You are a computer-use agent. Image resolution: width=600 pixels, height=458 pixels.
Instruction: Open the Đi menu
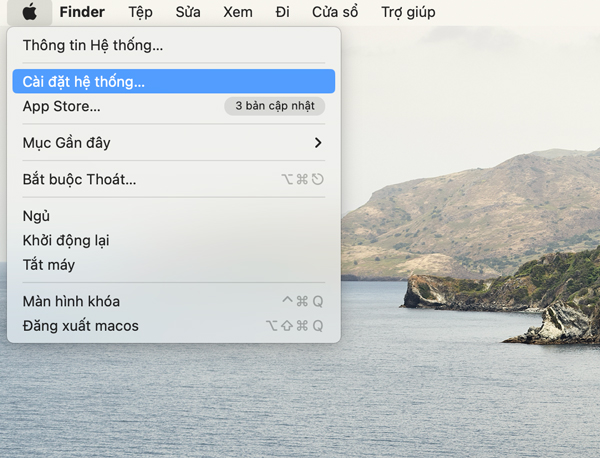tap(282, 12)
